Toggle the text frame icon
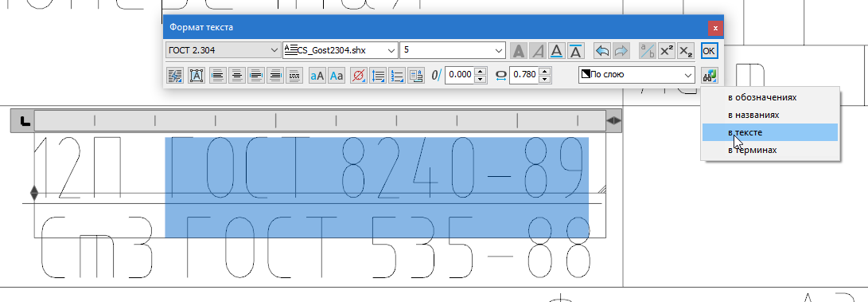 [197, 75]
